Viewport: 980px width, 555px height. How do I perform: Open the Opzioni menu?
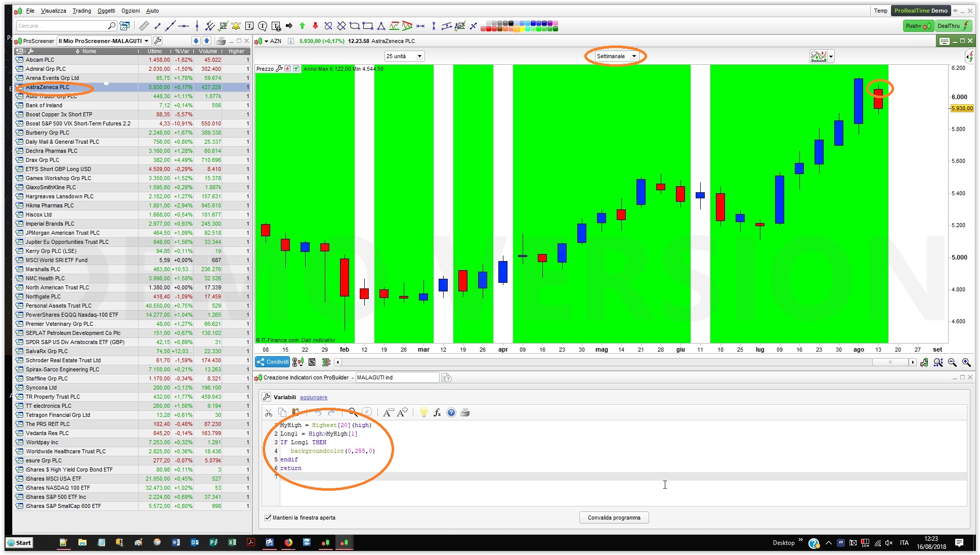(130, 11)
